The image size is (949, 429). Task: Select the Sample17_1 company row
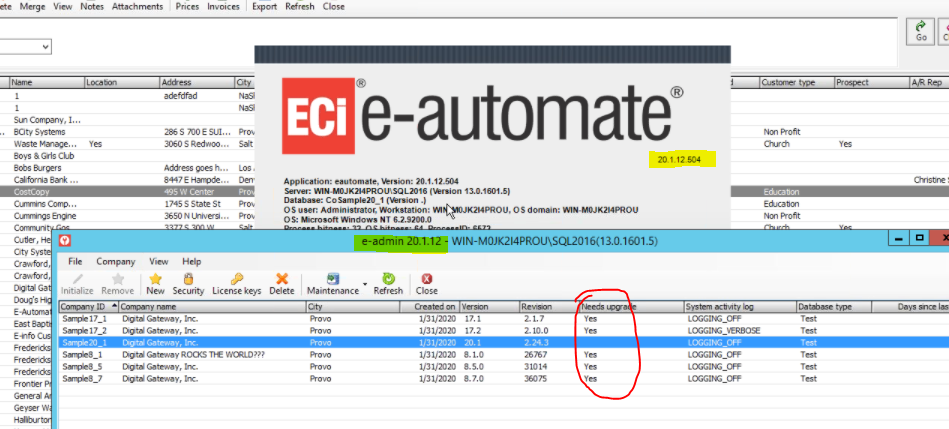pyautogui.click(x=504, y=318)
